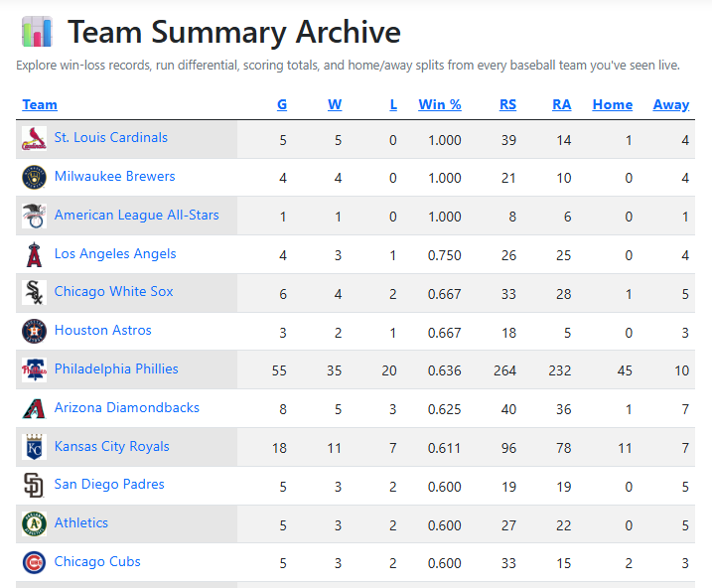Click Cubs runs allowed value 15

(563, 563)
